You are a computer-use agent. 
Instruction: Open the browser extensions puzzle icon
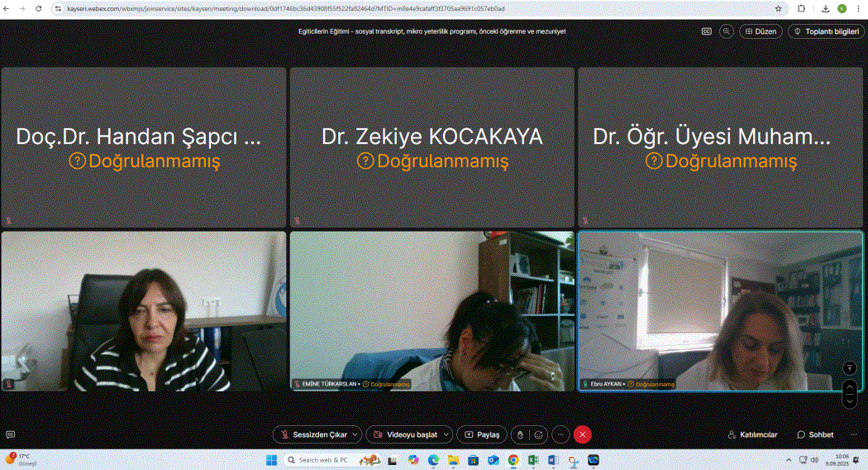[x=800, y=8]
